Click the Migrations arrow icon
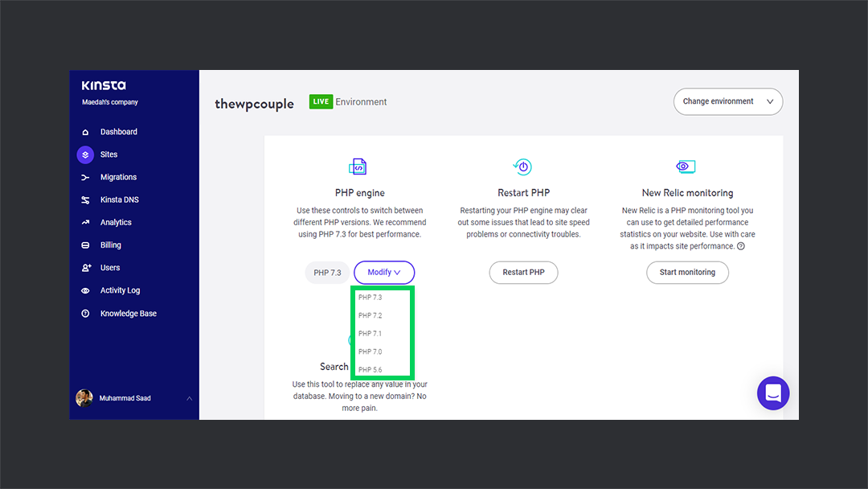The width and height of the screenshot is (868, 489). [x=85, y=177]
